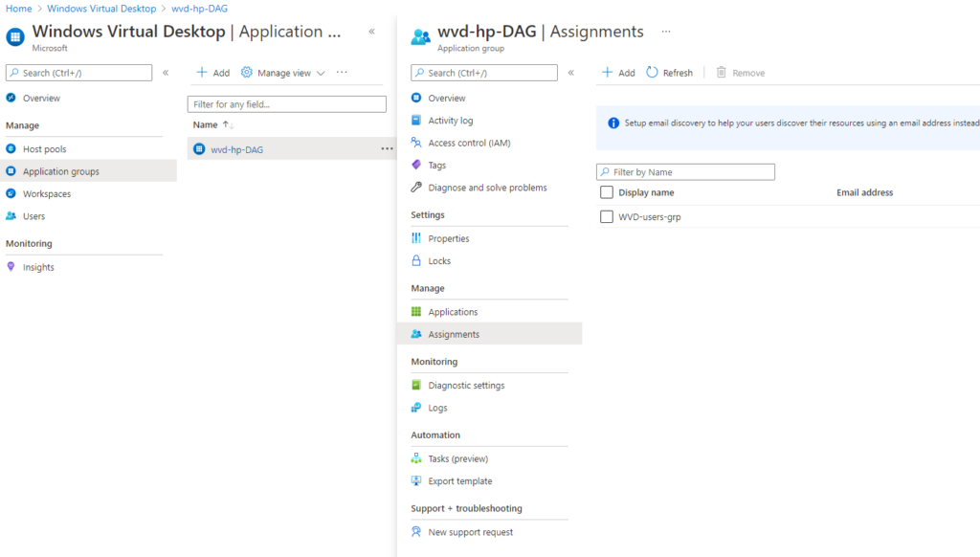
Task: Click the Windows Virtual Desktop service icon in header
Action: coord(15,37)
